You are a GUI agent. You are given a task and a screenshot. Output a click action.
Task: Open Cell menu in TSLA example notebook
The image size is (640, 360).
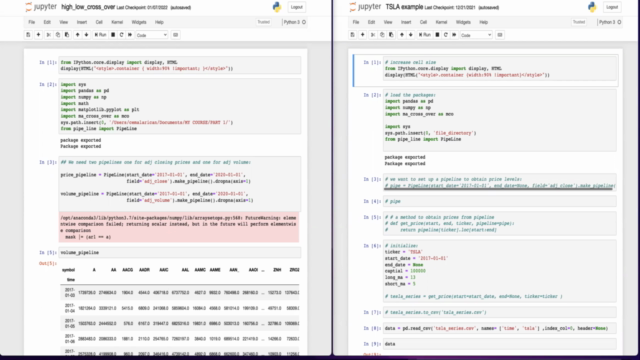(x=423, y=22)
